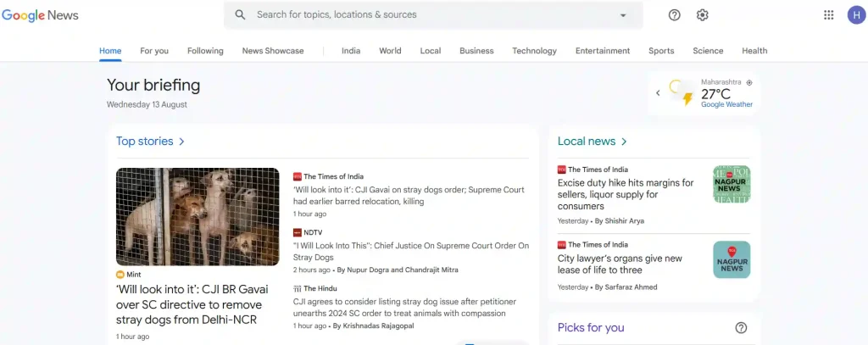Viewport: 868px width, 345px height.
Task: Open Times of India stray dogs order headline
Action: pos(409,196)
